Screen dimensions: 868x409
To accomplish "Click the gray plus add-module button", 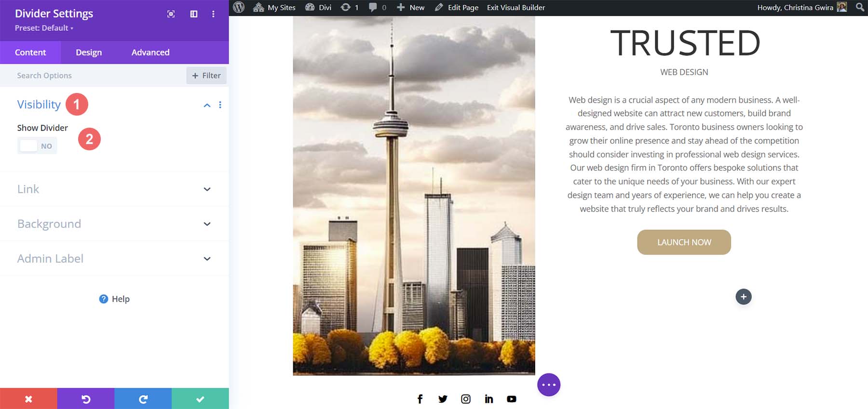I will (743, 297).
